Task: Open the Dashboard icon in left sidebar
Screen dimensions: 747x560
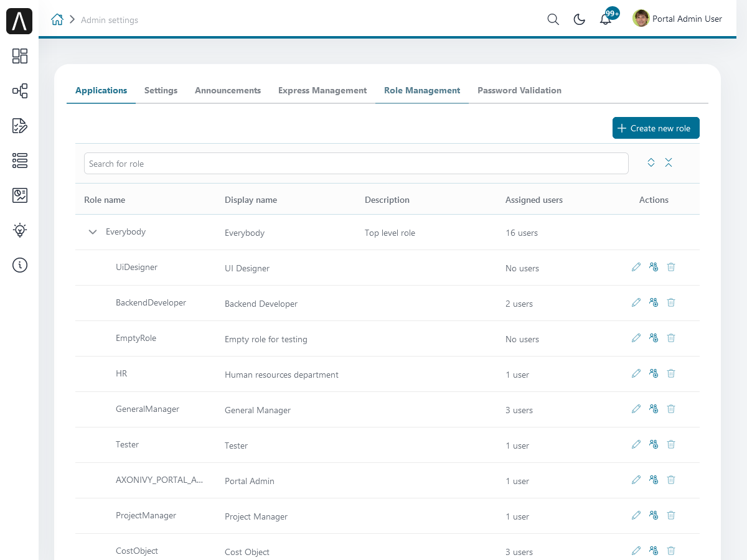Action: point(20,56)
